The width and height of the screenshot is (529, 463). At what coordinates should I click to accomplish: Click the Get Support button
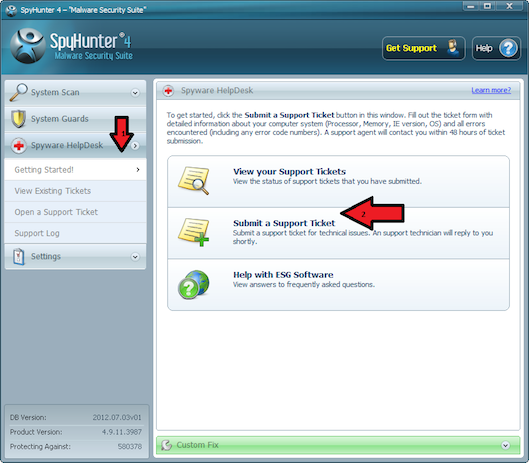423,48
